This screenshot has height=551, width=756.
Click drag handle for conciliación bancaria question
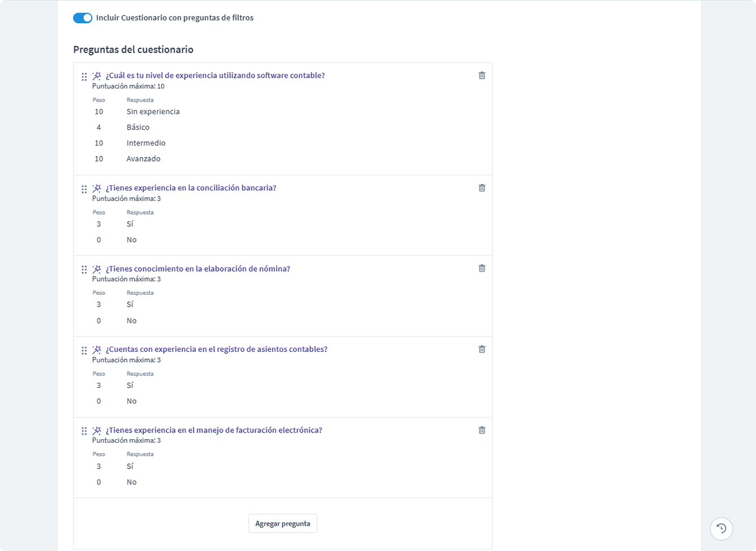[84, 189]
